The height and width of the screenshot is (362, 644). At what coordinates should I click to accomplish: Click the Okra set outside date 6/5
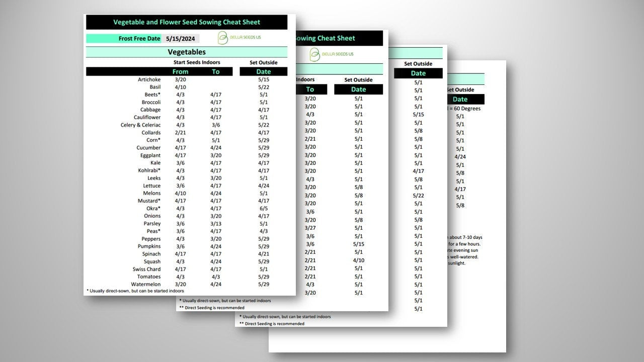click(264, 208)
